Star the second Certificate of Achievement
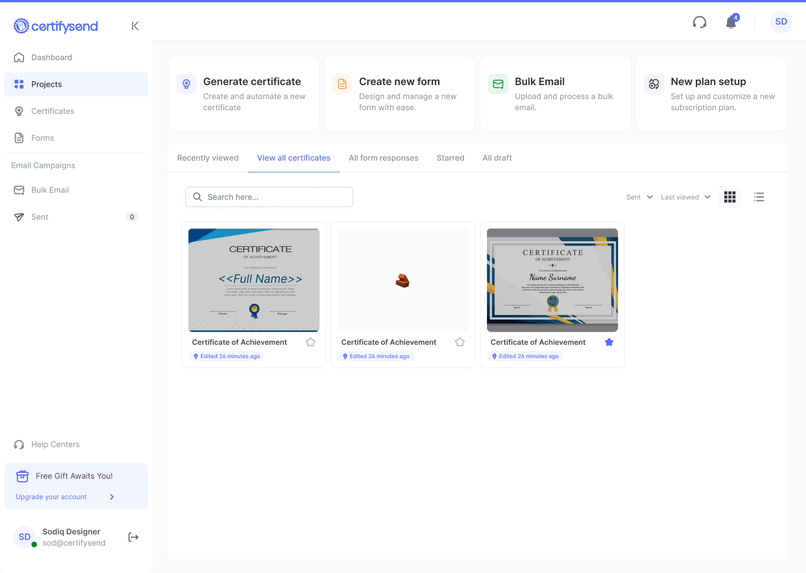Image resolution: width=806 pixels, height=573 pixels. pos(460,342)
